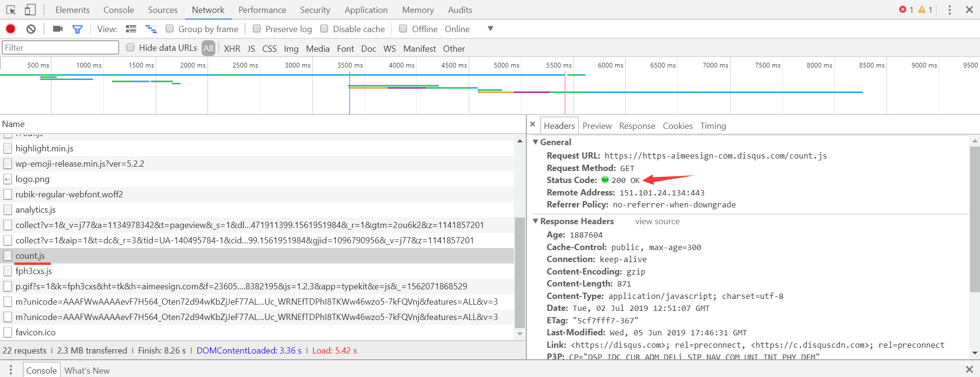The image size is (980, 377).
Task: Open the DevTools three-dot menu
Action: coord(949,10)
